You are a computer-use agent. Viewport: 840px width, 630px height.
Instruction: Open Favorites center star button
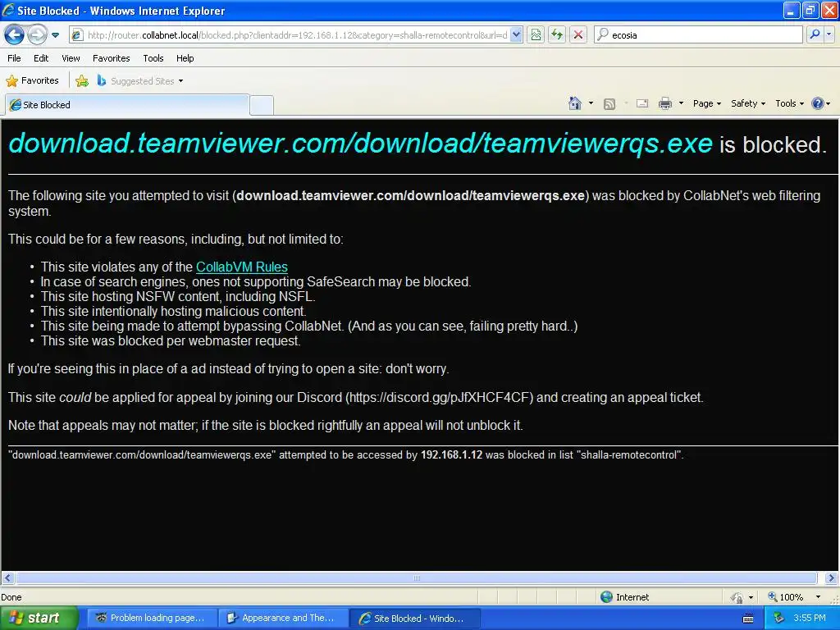click(32, 81)
